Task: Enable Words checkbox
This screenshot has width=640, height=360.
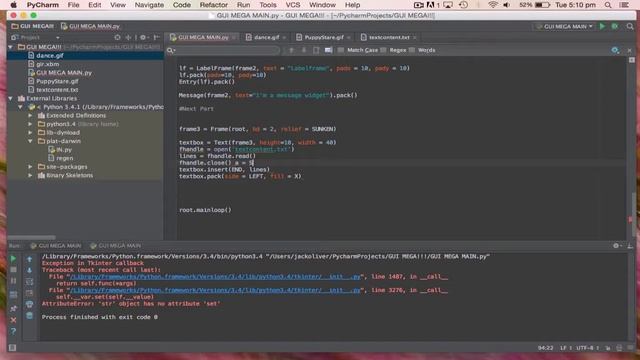Action: (411, 50)
